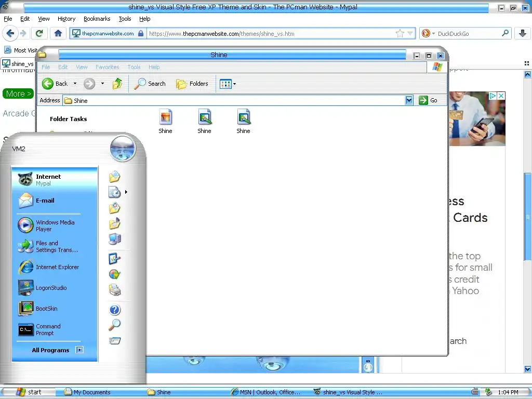532x399 pixels.
Task: Open Mypal History menu
Action: coord(66,19)
